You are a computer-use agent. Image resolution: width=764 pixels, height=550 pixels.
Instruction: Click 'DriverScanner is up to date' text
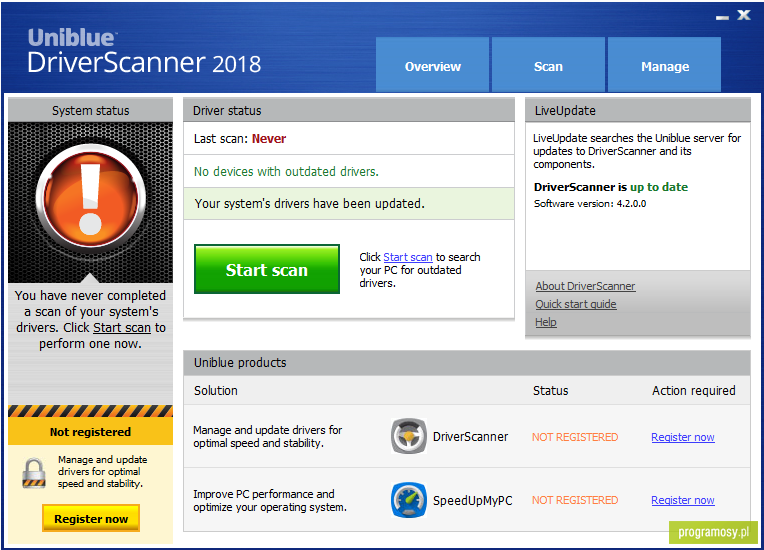[611, 187]
